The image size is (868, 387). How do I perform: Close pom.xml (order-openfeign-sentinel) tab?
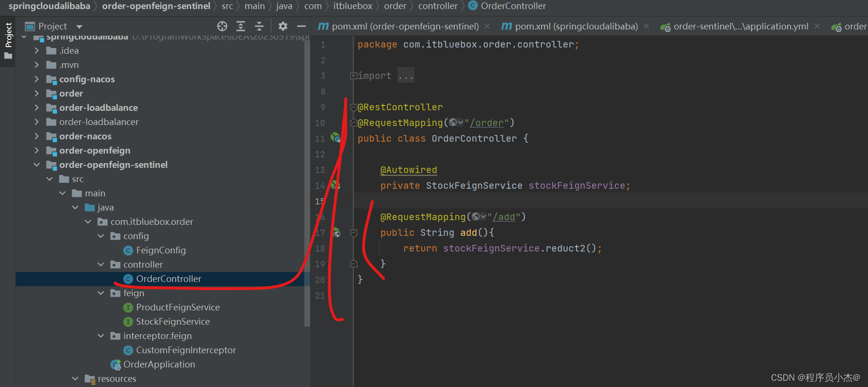coord(487,27)
